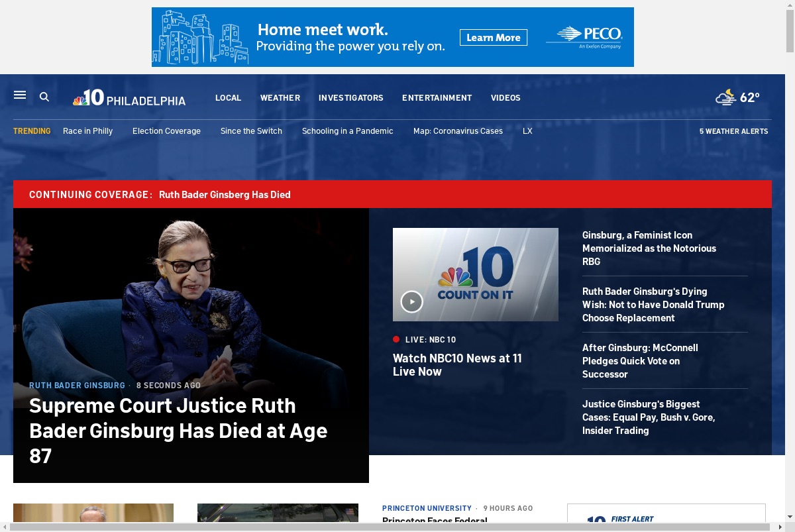Open the search magnifier icon
Screen dimensions: 795x532
tap(44, 97)
